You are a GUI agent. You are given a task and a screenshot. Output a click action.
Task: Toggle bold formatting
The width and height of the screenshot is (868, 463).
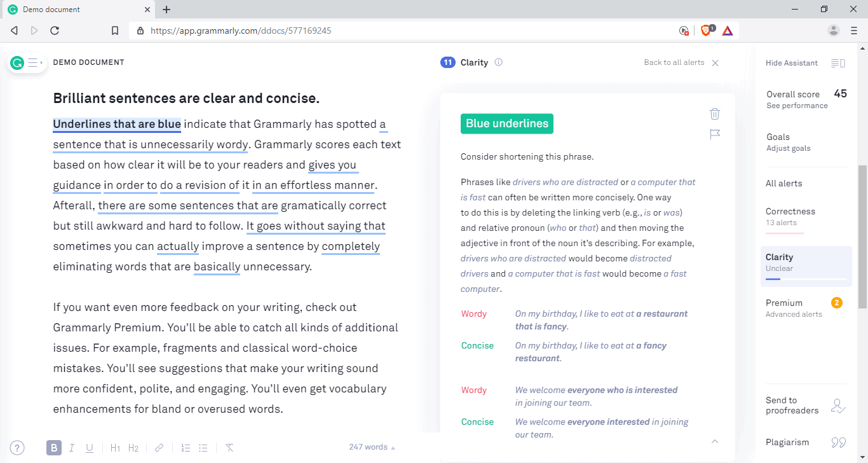[x=54, y=448]
